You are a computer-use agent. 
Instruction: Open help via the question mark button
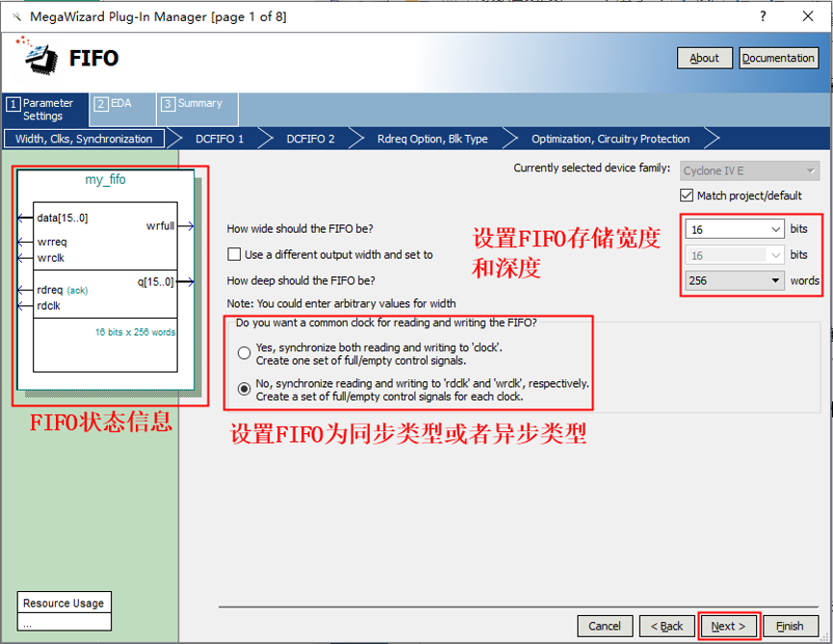(x=763, y=16)
